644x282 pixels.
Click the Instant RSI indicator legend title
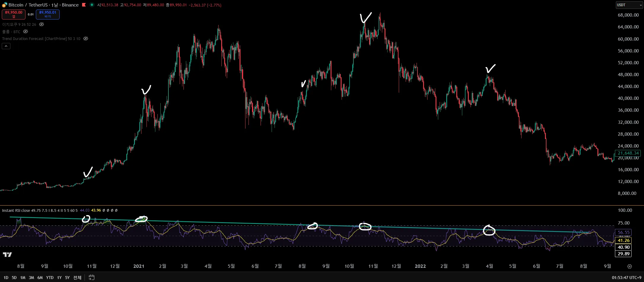click(16, 210)
